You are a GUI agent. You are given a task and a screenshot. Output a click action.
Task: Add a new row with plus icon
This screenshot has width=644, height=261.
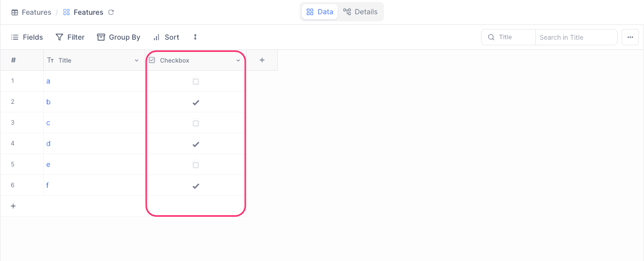pos(13,206)
